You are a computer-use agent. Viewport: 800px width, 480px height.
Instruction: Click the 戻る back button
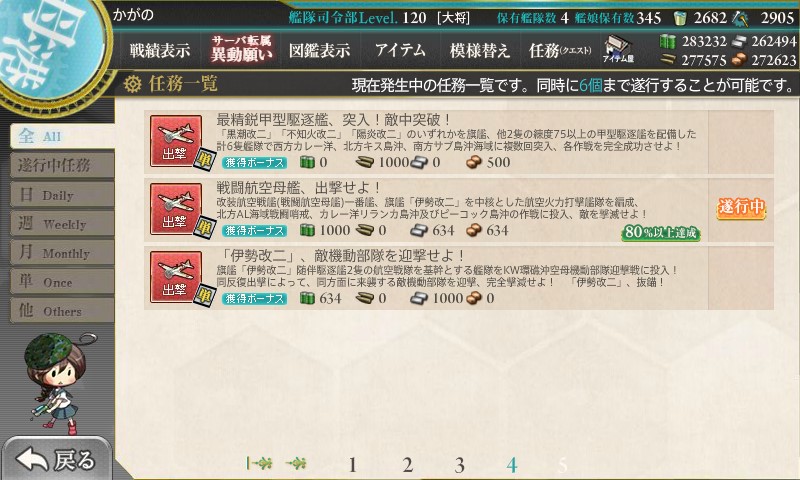point(56,460)
